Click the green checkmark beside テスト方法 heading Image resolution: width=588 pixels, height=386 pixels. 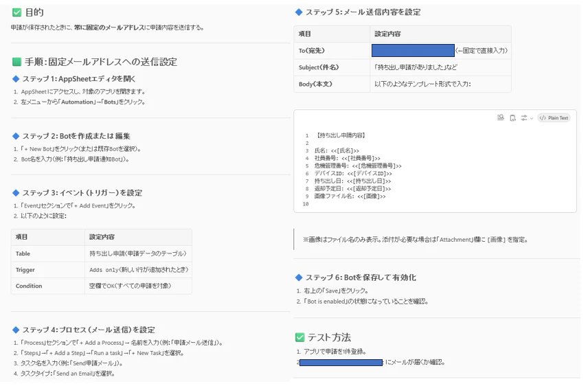pyautogui.click(x=299, y=337)
